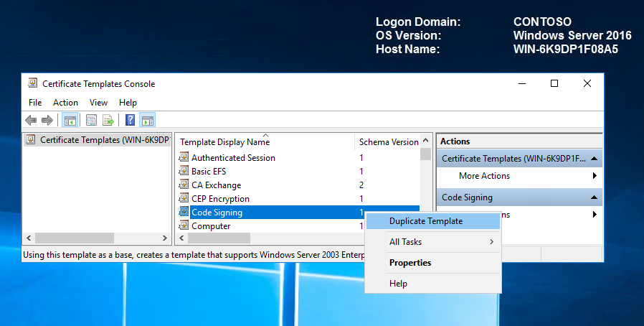Click the console icon in title bar

[x=32, y=83]
